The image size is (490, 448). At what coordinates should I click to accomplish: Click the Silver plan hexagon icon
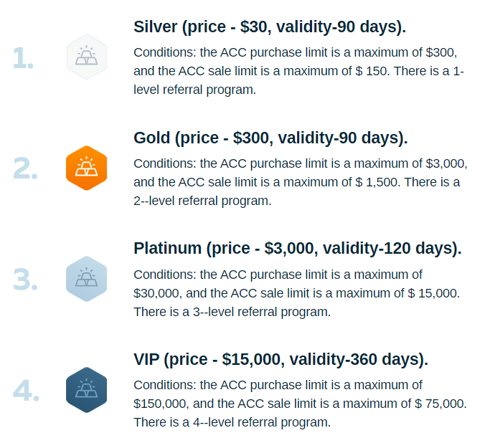click(86, 57)
